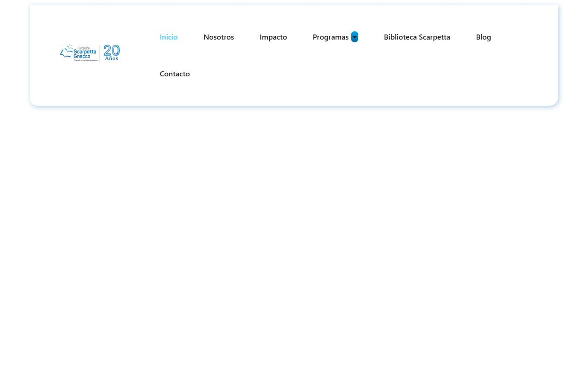This screenshot has width=588, height=368.
Task: Click the open-book birds emblem in the logo
Action: point(67,52)
